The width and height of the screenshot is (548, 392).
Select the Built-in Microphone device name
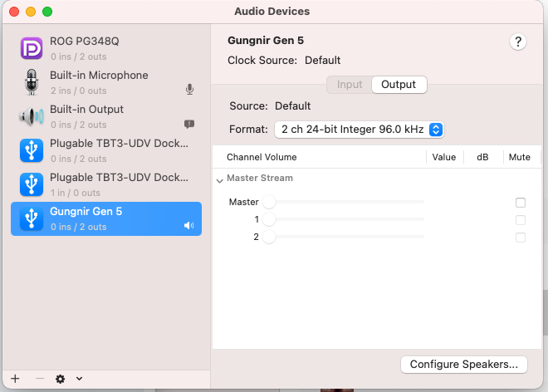pyautogui.click(x=99, y=76)
